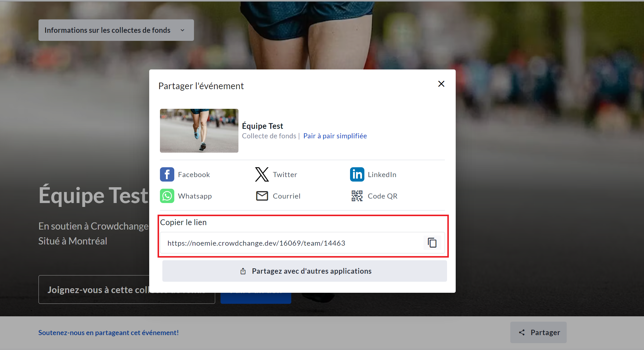644x350 pixels.
Task: Click the Équipe Test runner thumbnail
Action: (199, 131)
